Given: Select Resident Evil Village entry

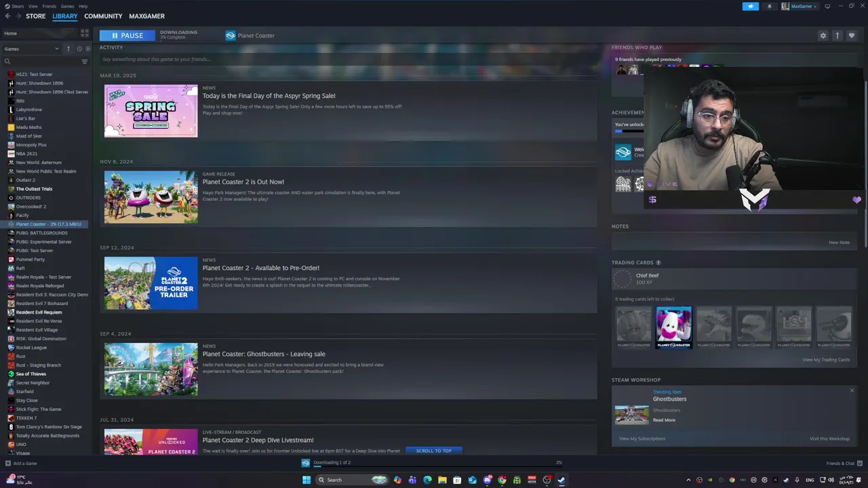Looking at the screenshot, I should (x=37, y=330).
